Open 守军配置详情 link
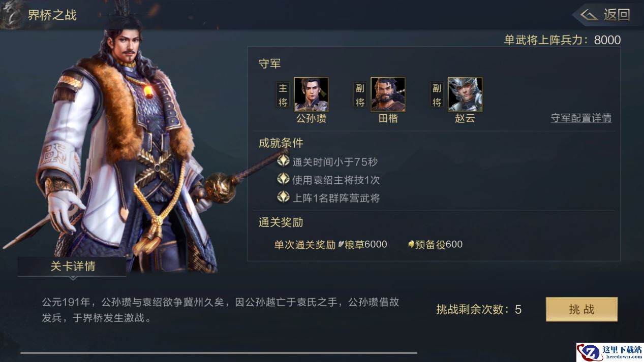This screenshot has height=362, width=644. (x=581, y=118)
